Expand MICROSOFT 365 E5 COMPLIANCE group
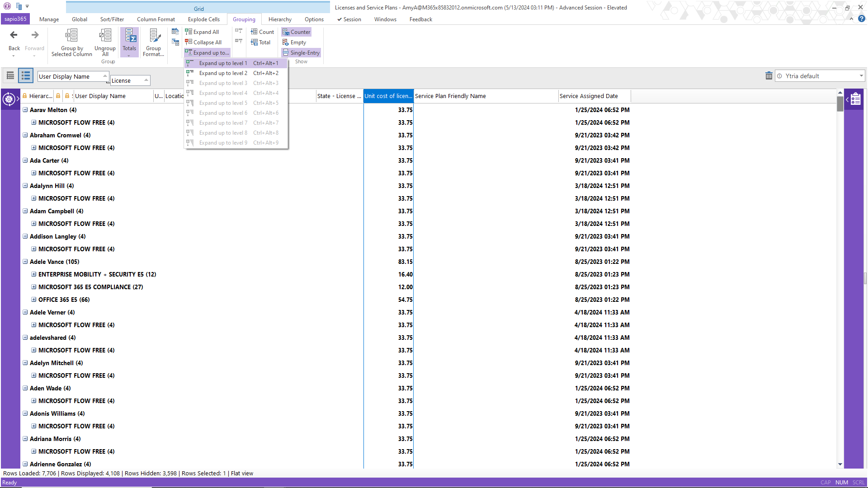 tap(34, 287)
